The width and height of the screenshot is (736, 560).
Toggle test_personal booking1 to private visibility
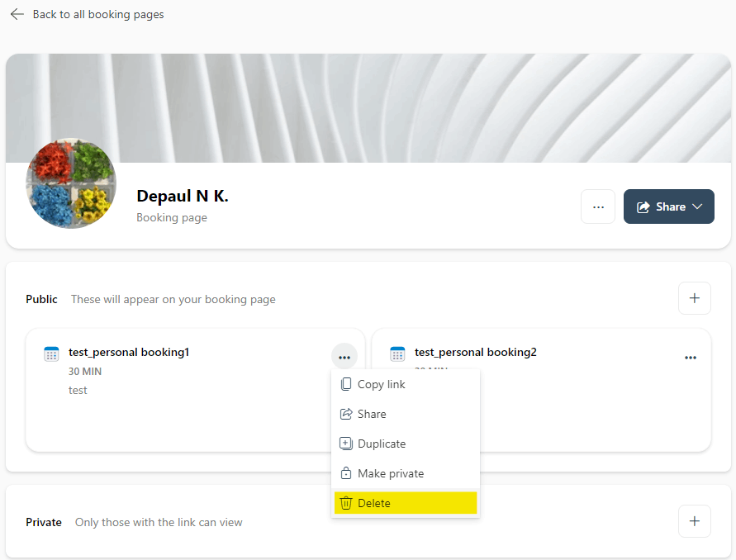pos(390,473)
